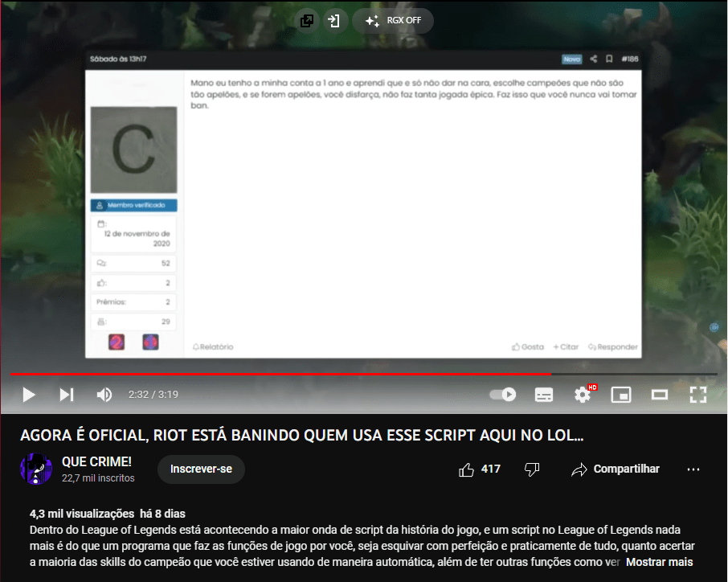Image resolution: width=728 pixels, height=582 pixels.
Task: Open the Compartilhar share dialog
Action: point(616,469)
